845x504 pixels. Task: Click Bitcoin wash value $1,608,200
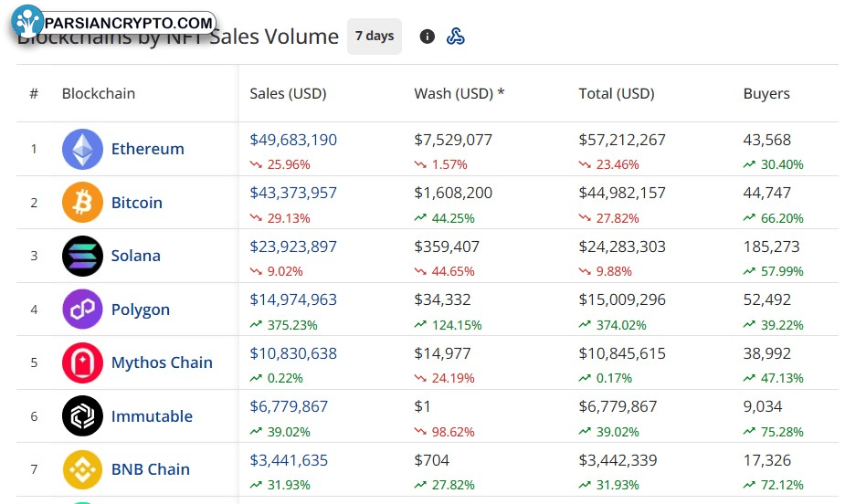(453, 193)
